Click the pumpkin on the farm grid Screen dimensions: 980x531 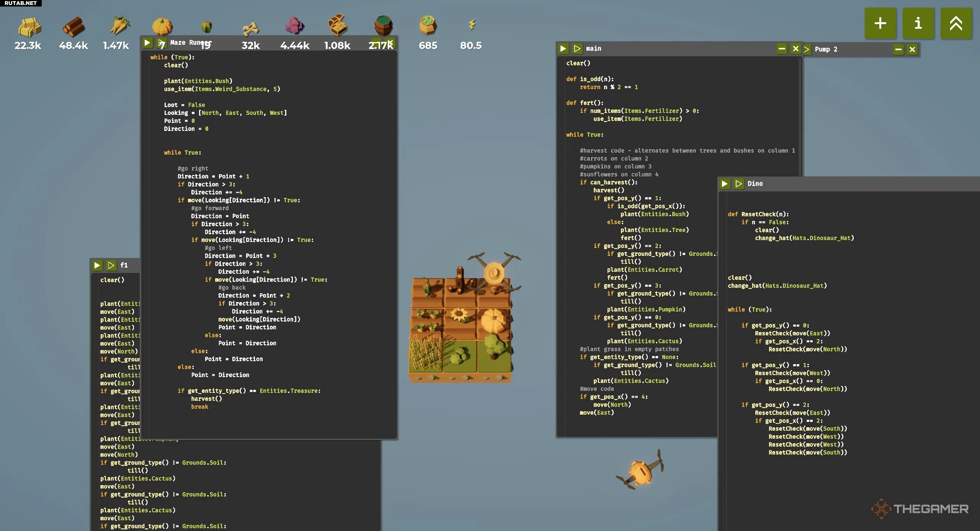point(493,321)
